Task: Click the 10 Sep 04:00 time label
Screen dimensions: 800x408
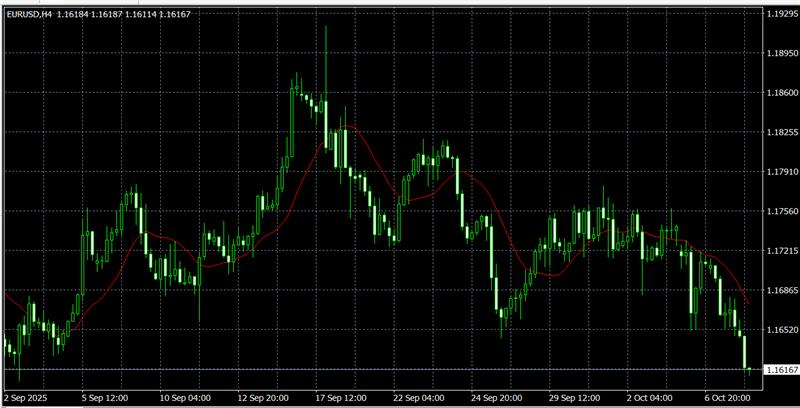Action: tap(185, 397)
